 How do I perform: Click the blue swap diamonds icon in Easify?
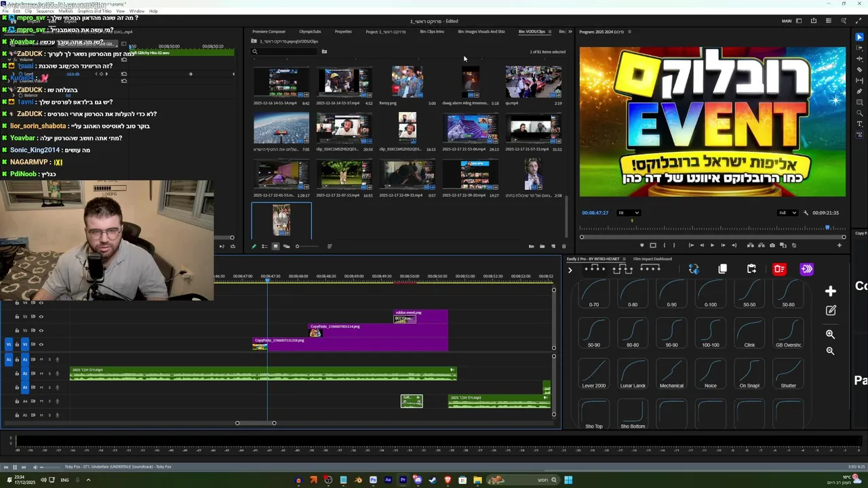point(694,269)
